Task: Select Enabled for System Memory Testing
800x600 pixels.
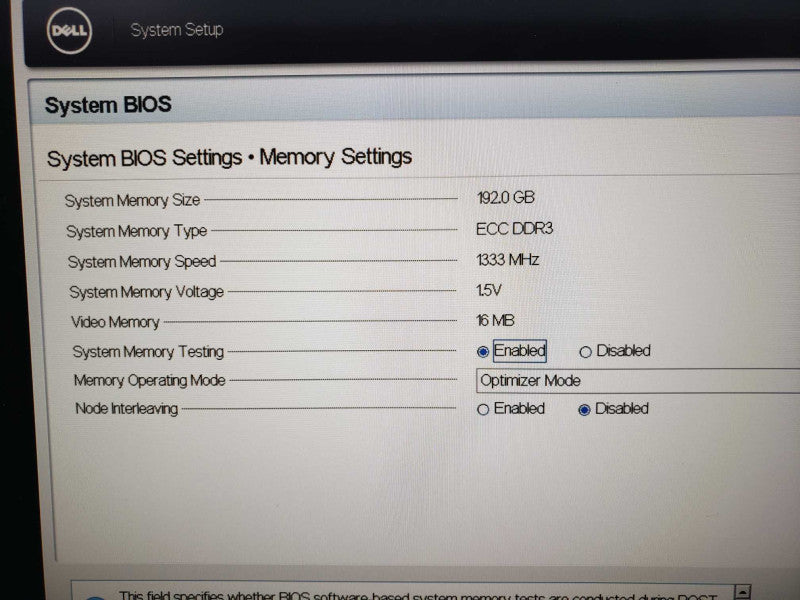Action: click(483, 352)
